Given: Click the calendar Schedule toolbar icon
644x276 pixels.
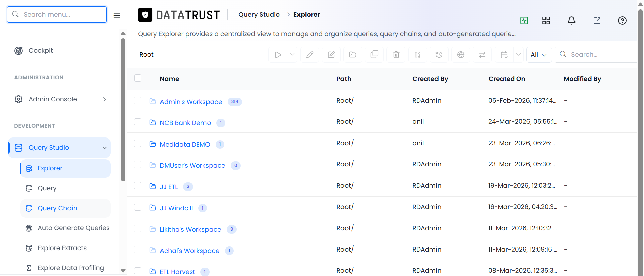Looking at the screenshot, I should click(504, 55).
